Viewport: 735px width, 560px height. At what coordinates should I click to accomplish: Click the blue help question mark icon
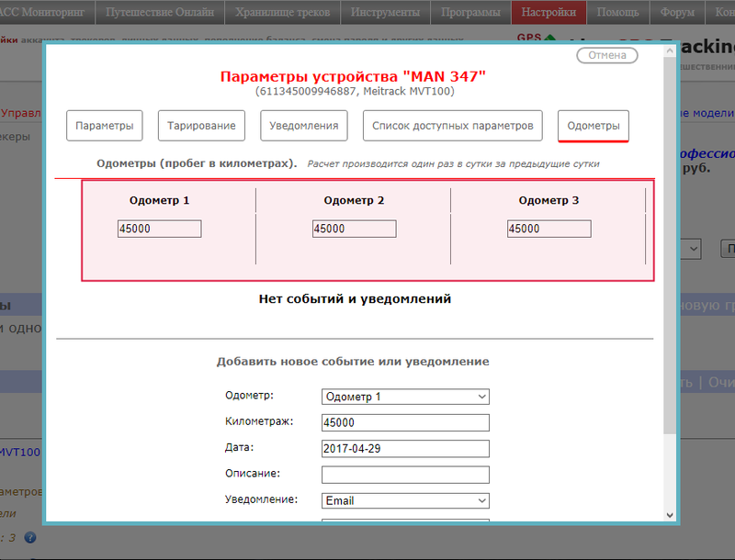click(30, 538)
